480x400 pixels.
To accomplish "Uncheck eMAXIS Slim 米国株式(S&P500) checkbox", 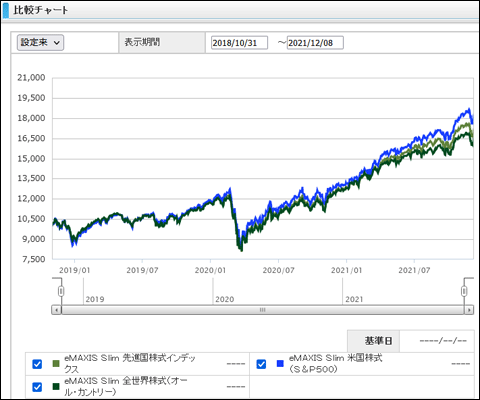I will (261, 364).
